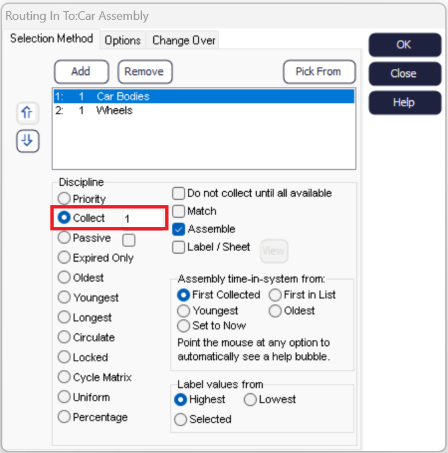Tick the Match checkbox
This screenshot has height=453, width=448.
point(178,211)
